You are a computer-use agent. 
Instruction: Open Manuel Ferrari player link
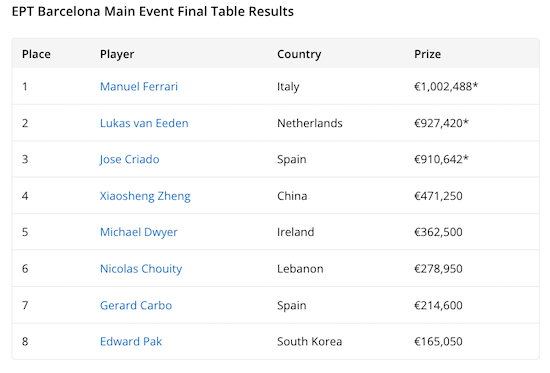[139, 86]
